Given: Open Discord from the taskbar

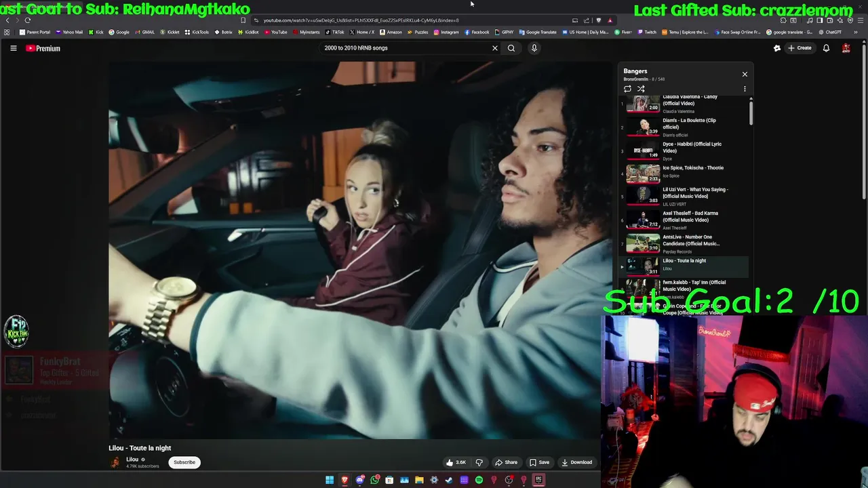Looking at the screenshot, I should [359, 480].
